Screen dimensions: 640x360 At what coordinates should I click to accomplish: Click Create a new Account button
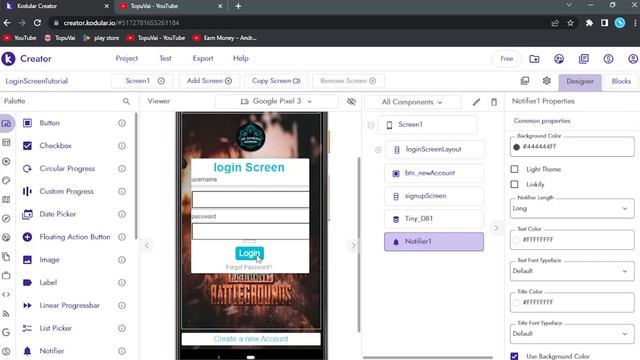click(251, 339)
